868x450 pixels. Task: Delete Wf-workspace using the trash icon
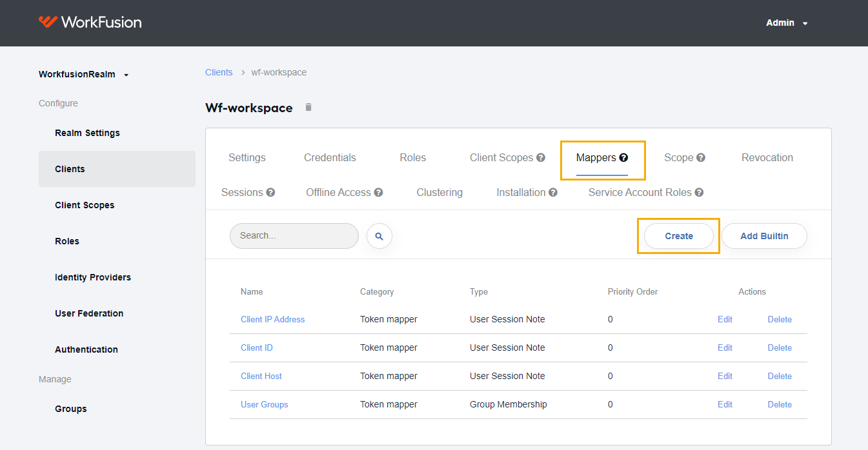pos(308,107)
